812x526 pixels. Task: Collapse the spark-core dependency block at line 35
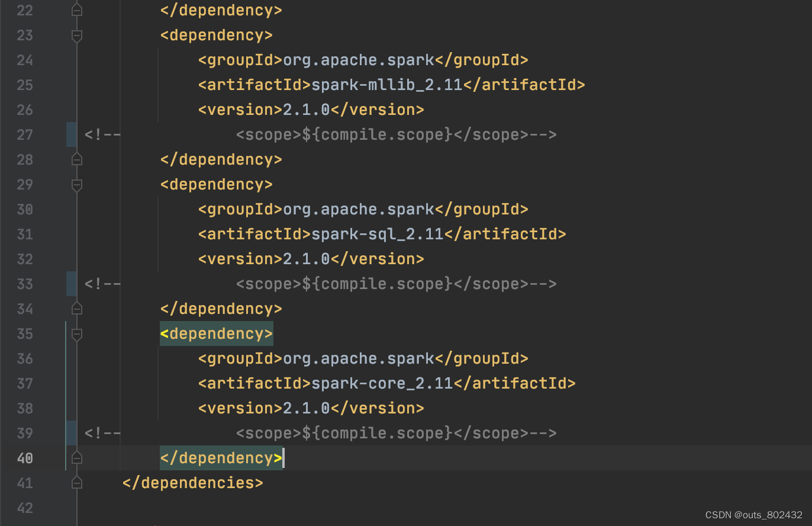tap(76, 334)
